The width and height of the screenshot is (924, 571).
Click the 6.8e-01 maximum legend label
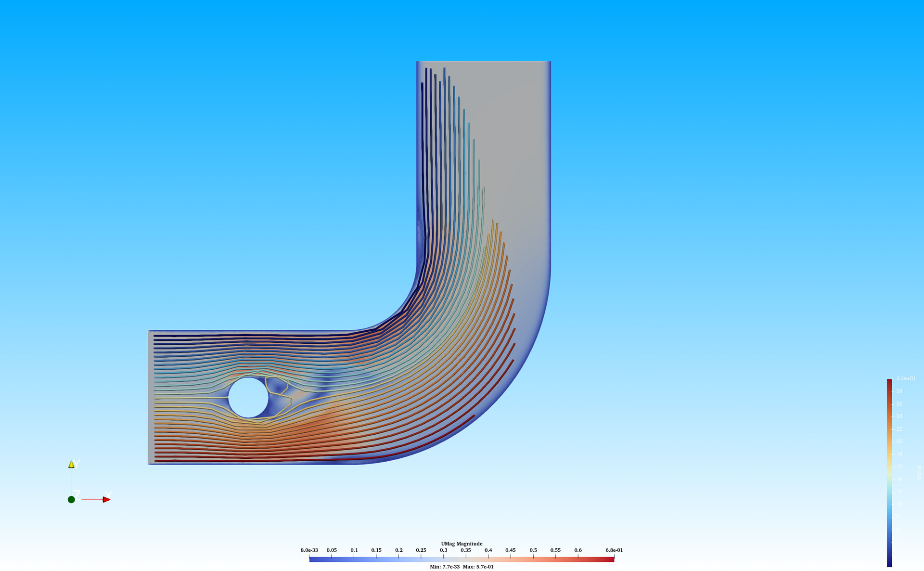click(614, 550)
